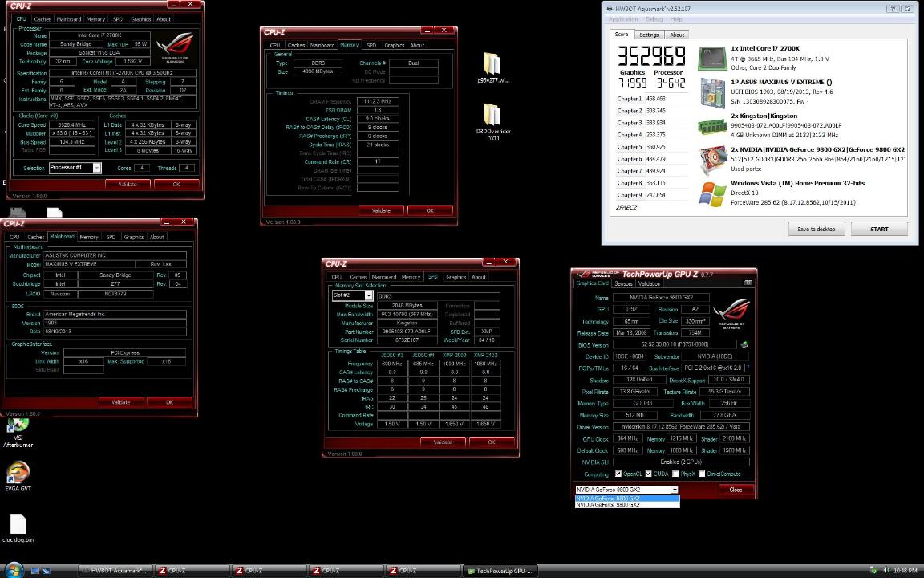Open Caches tab in the CPU-Z Memory window

296,46
